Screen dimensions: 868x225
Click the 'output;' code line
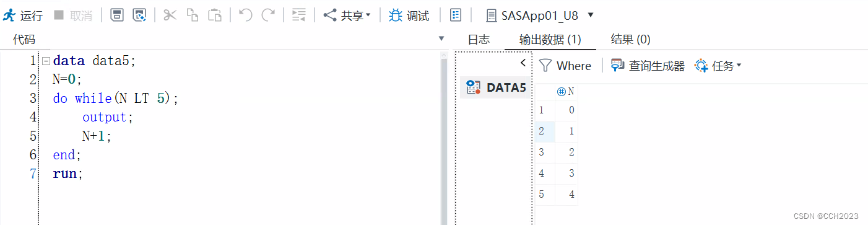click(108, 117)
